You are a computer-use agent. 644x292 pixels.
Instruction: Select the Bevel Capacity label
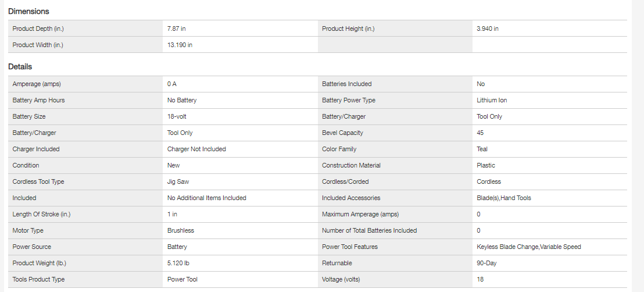(342, 133)
